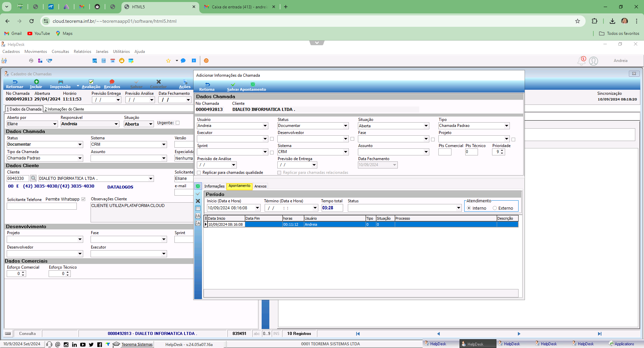Enable Replicar para chamadas qualidade checkbox
Viewport: 644px width, 348px height.
click(199, 173)
